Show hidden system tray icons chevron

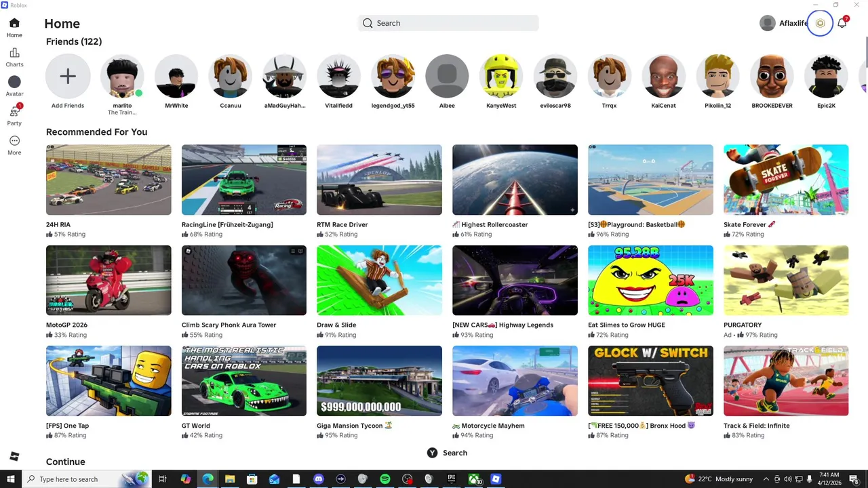click(766, 479)
